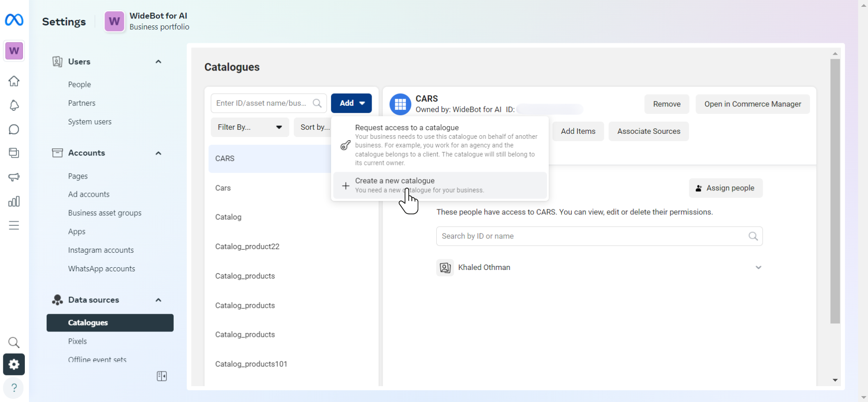Open the content pages icon in sidebar
This screenshot has width=868, height=402.
(x=14, y=153)
